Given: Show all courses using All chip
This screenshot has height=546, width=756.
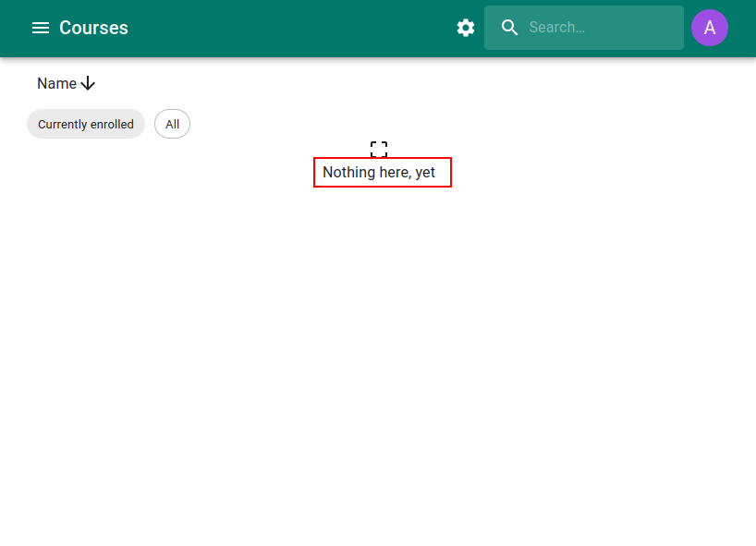Looking at the screenshot, I should pos(172,124).
